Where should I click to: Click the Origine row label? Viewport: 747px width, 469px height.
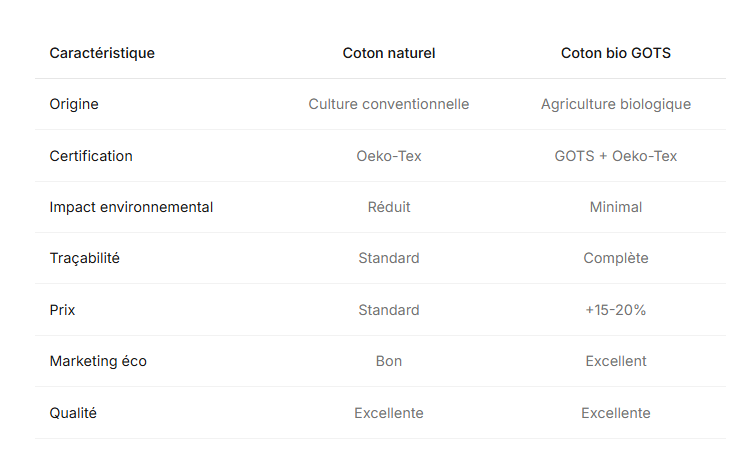[x=74, y=104]
